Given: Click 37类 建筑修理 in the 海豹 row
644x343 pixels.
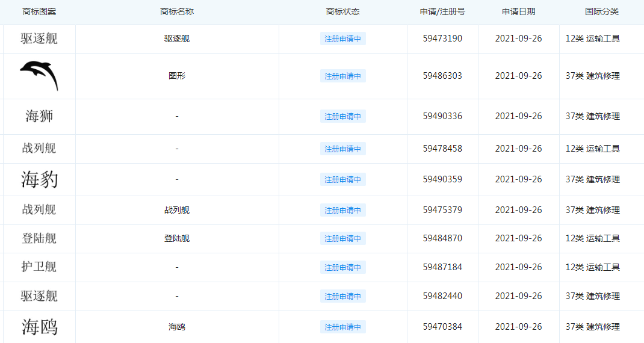Looking at the screenshot, I should click(x=593, y=179).
